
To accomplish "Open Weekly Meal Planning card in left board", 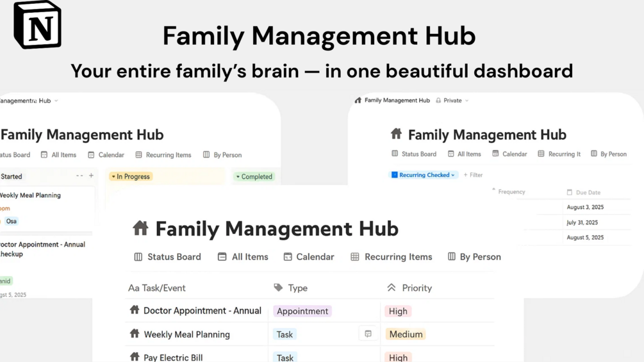I will click(46, 208).
